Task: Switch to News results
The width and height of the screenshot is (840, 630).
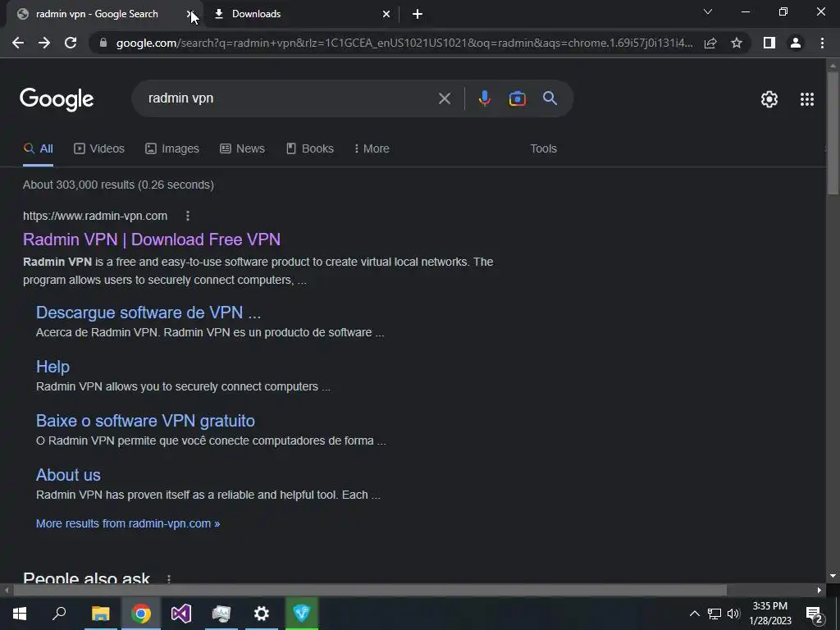Action: (242, 149)
